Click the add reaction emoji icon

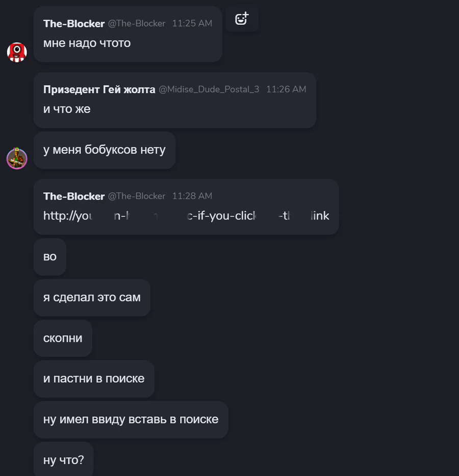242,19
